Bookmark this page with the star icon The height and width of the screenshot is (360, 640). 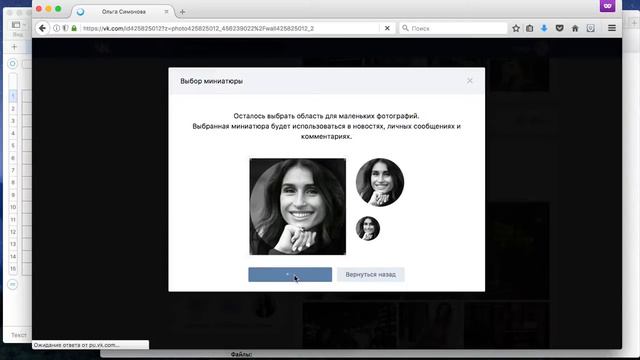[516, 28]
